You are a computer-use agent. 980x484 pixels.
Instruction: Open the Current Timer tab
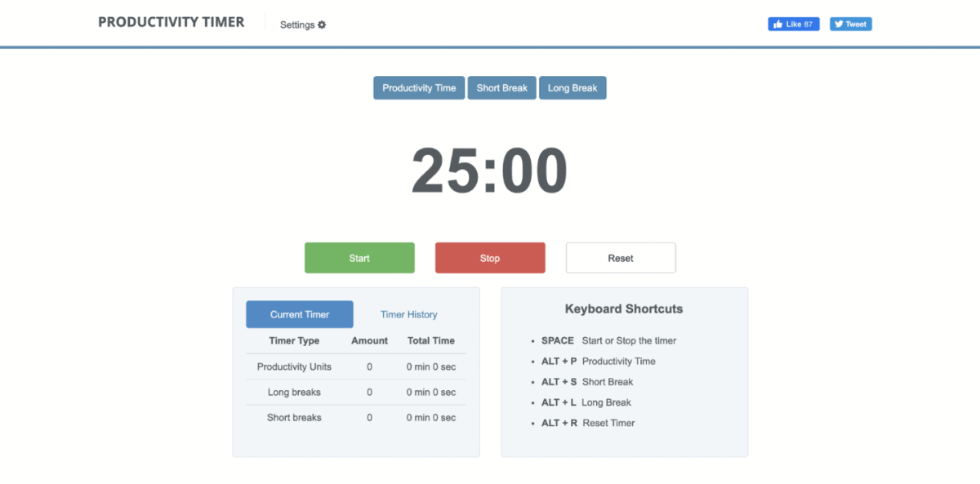point(299,313)
